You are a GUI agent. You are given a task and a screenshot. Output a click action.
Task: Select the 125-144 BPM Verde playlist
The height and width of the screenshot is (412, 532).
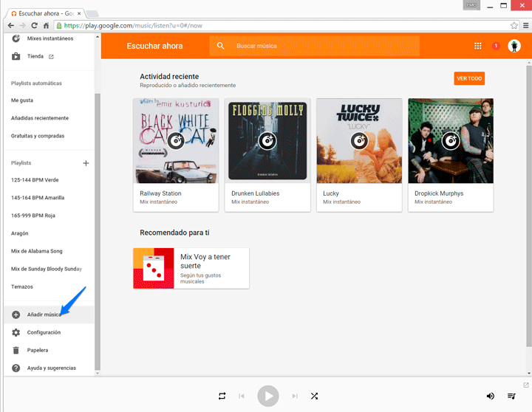(35, 179)
